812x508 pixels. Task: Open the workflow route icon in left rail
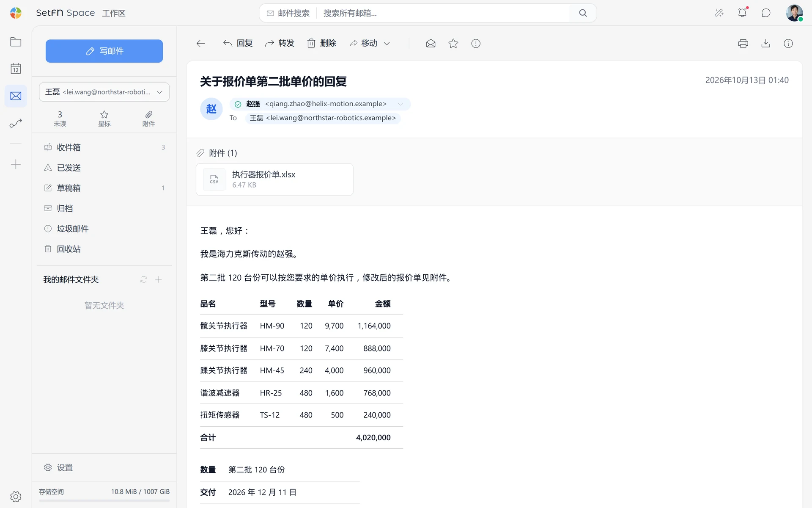pos(16,123)
